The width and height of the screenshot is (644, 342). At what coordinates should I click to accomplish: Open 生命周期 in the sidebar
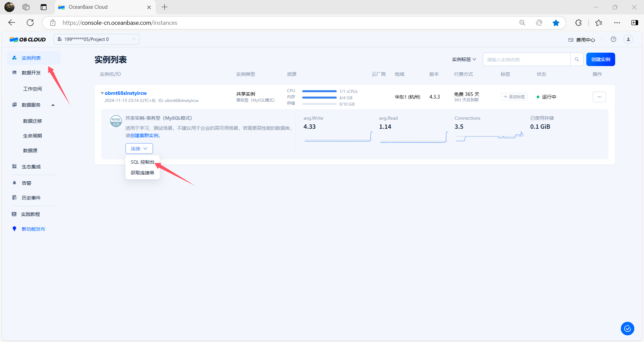[33, 136]
